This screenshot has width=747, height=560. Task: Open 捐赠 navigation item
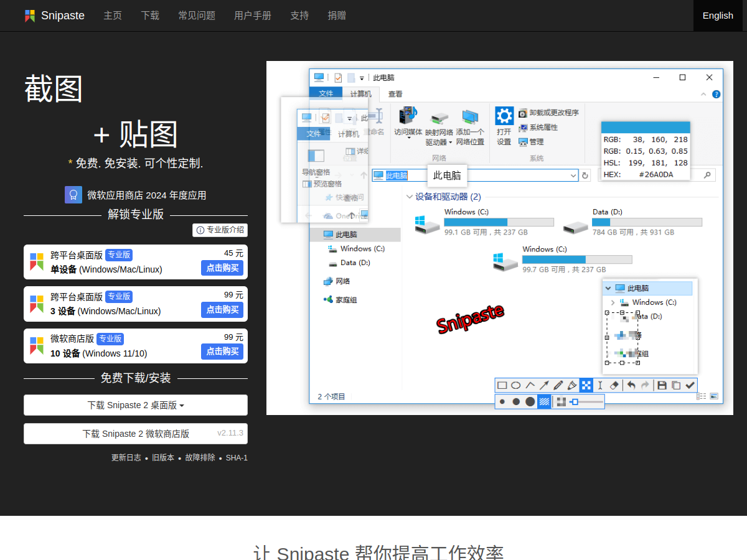[x=337, y=16]
